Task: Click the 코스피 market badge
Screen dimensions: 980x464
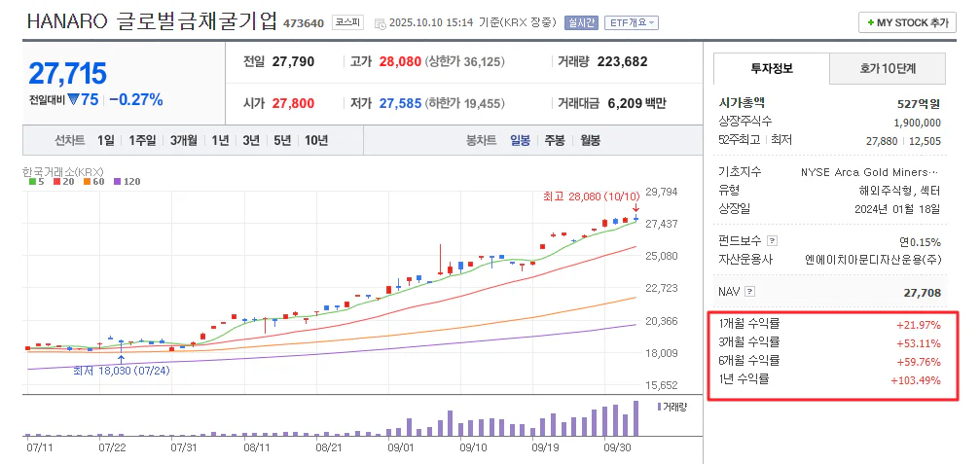Action: point(345,21)
